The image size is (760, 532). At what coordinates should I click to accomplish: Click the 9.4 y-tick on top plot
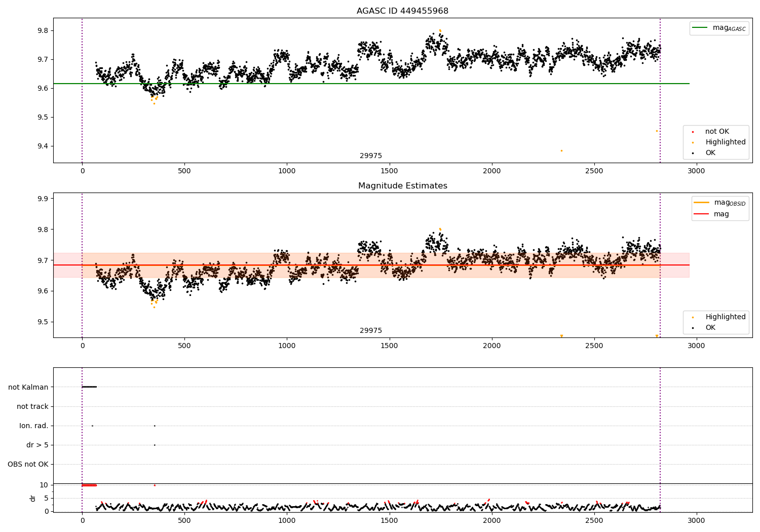pyautogui.click(x=43, y=146)
